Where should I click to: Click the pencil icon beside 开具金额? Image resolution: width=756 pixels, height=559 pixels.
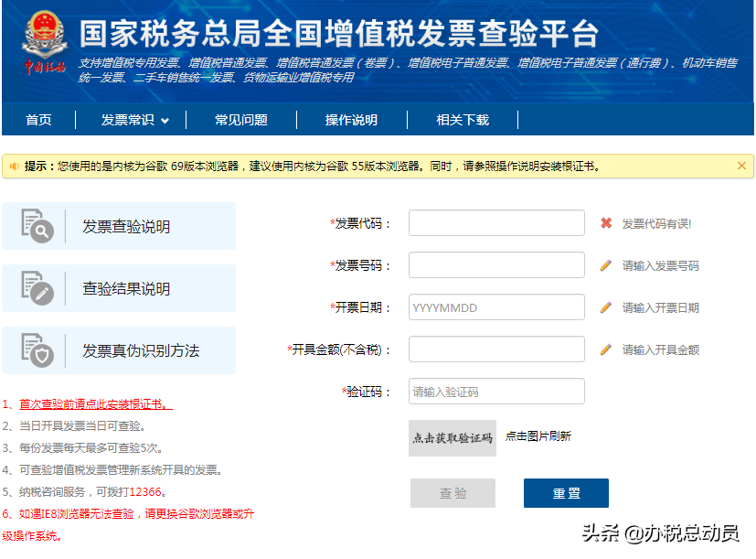[x=606, y=349]
